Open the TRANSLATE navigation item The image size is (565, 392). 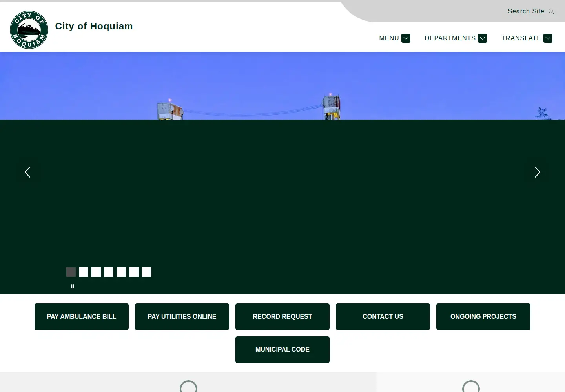point(521,38)
